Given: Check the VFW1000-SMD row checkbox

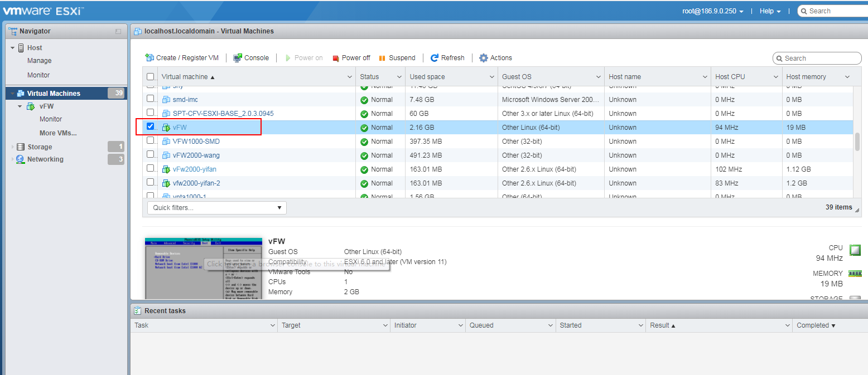Looking at the screenshot, I should [150, 140].
